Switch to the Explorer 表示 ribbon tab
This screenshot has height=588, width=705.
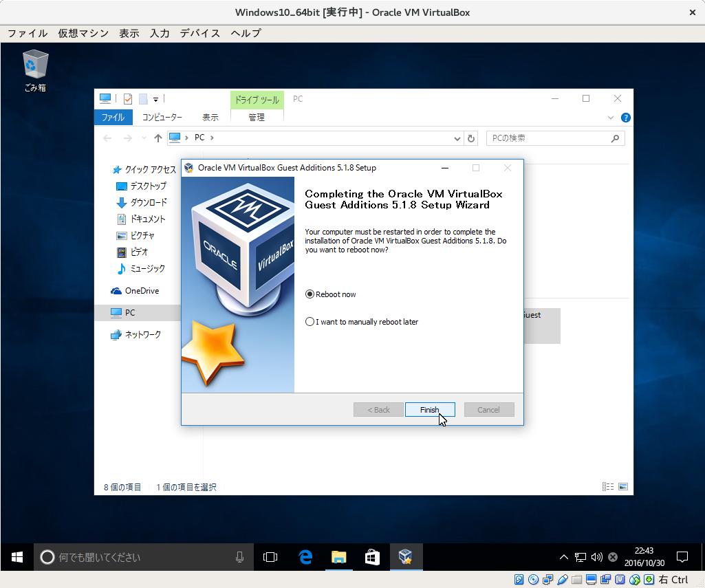[x=210, y=118]
